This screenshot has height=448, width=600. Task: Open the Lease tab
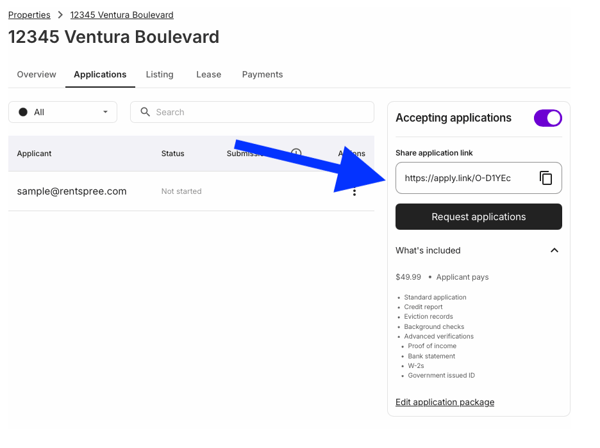coord(209,74)
